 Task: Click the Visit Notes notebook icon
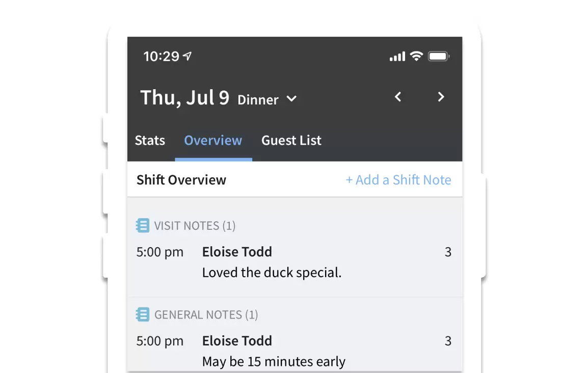(x=143, y=226)
